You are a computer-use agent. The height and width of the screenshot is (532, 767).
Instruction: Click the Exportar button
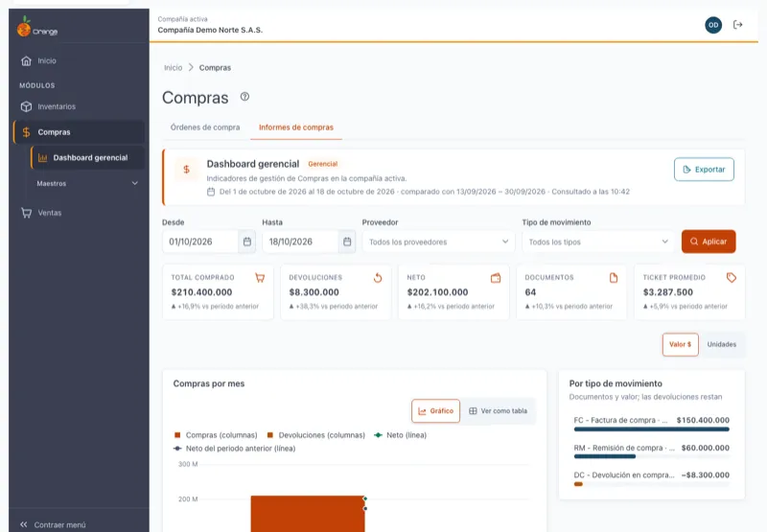[704, 170]
